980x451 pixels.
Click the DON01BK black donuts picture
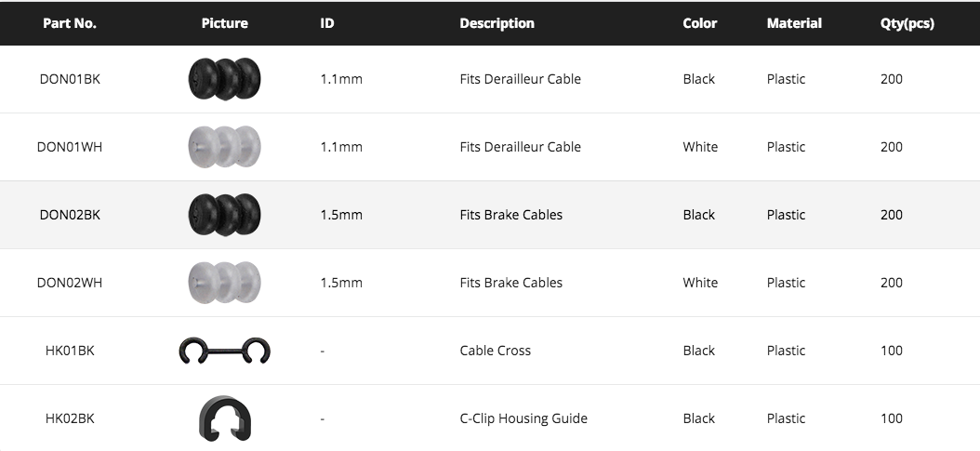224,79
